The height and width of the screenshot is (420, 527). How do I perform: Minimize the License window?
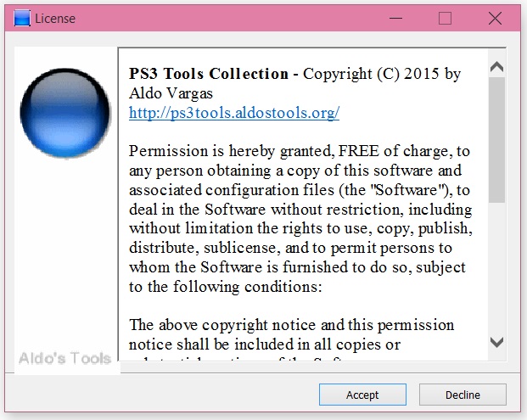[395, 18]
